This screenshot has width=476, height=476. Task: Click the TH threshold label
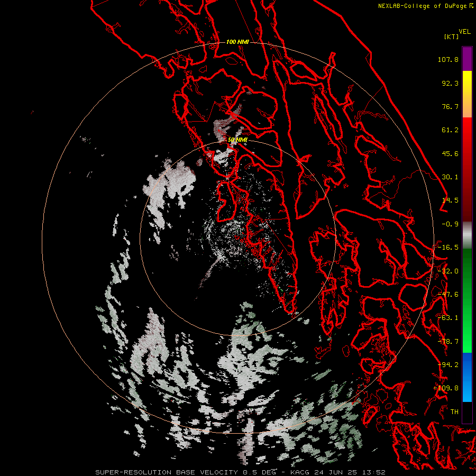click(x=454, y=412)
